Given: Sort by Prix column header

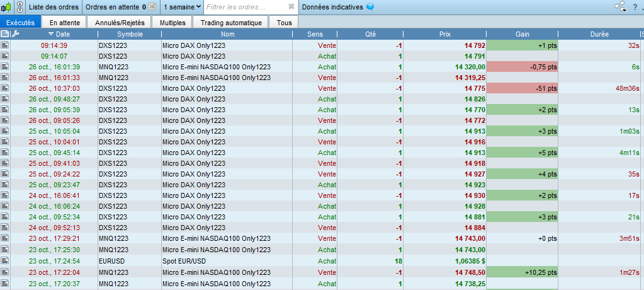Looking at the screenshot, I should [445, 34].
